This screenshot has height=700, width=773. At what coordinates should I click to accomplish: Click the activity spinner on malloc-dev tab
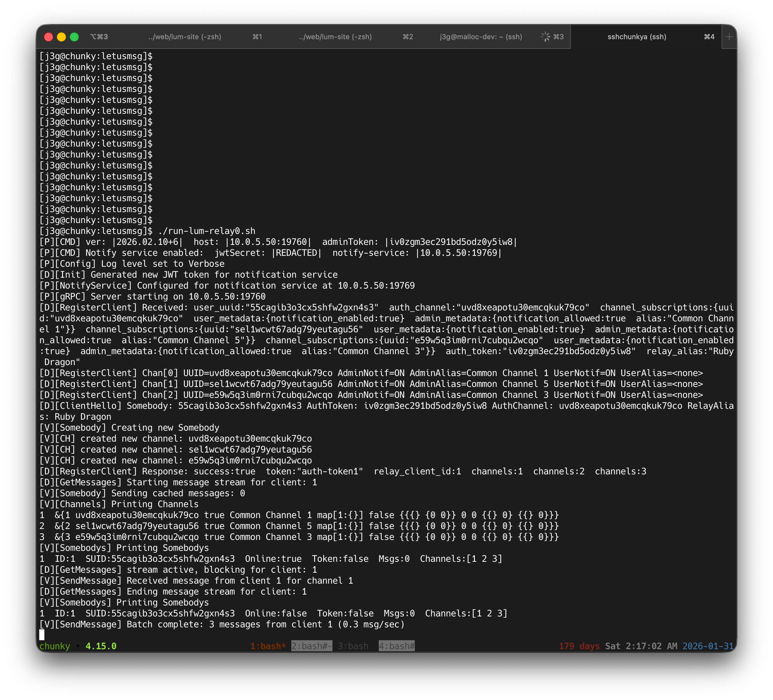[x=545, y=37]
